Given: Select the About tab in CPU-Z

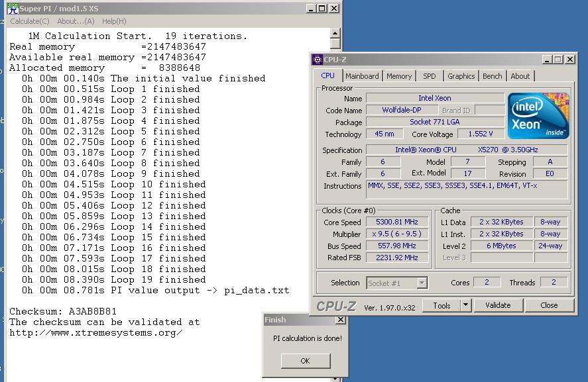Looking at the screenshot, I should [x=520, y=75].
